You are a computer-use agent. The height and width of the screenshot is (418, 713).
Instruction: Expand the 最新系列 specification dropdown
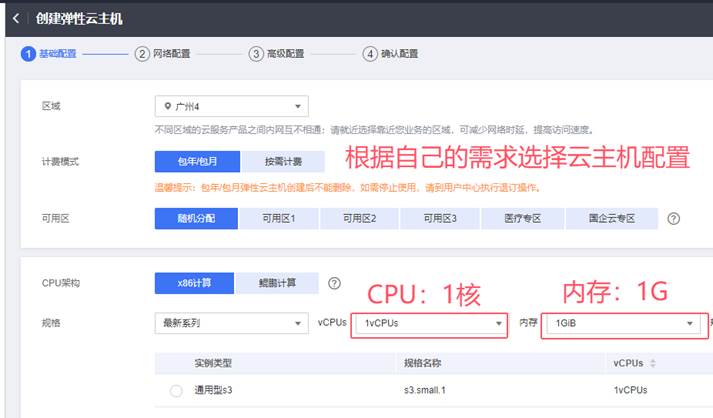pyautogui.click(x=231, y=324)
